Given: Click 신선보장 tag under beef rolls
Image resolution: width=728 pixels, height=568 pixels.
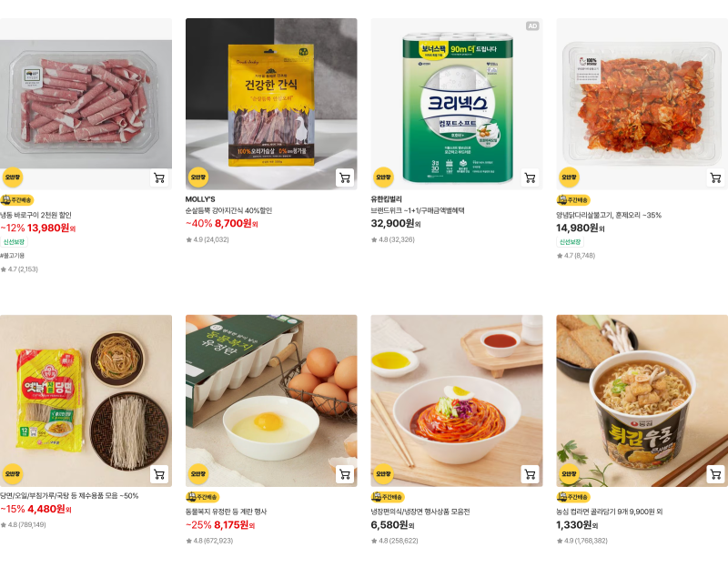Looking at the screenshot, I should pyautogui.click(x=14, y=241).
